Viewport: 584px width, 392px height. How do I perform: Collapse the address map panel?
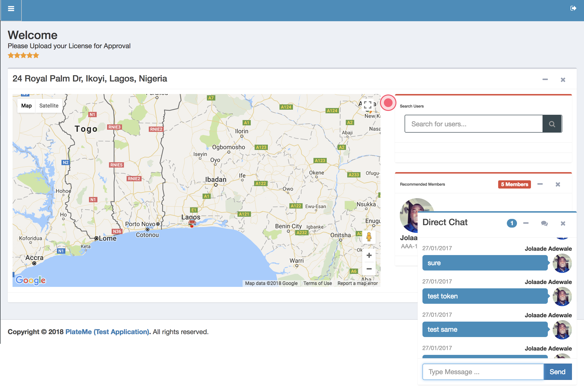click(545, 80)
